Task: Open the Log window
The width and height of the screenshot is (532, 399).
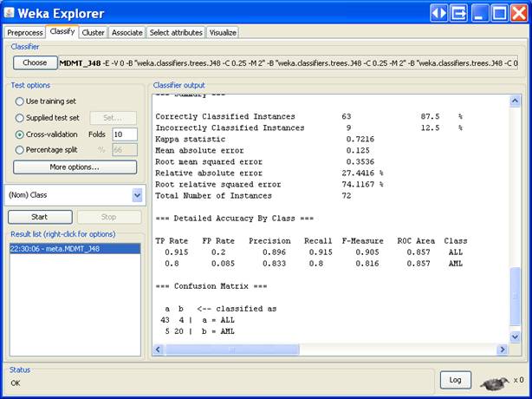Action: [x=456, y=380]
